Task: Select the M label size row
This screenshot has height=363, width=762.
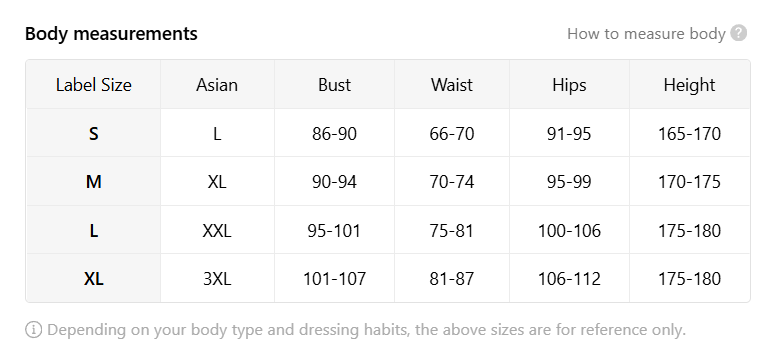Action: point(388,181)
